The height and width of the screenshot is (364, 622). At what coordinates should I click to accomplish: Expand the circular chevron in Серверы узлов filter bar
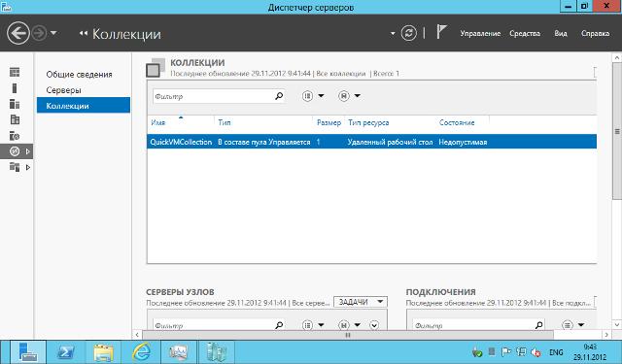[x=374, y=325]
